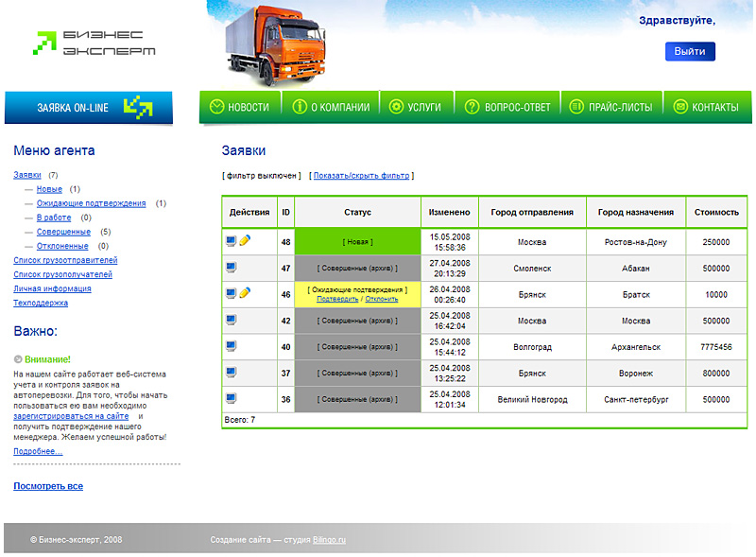View order 42 via its monitor icon

tap(232, 320)
